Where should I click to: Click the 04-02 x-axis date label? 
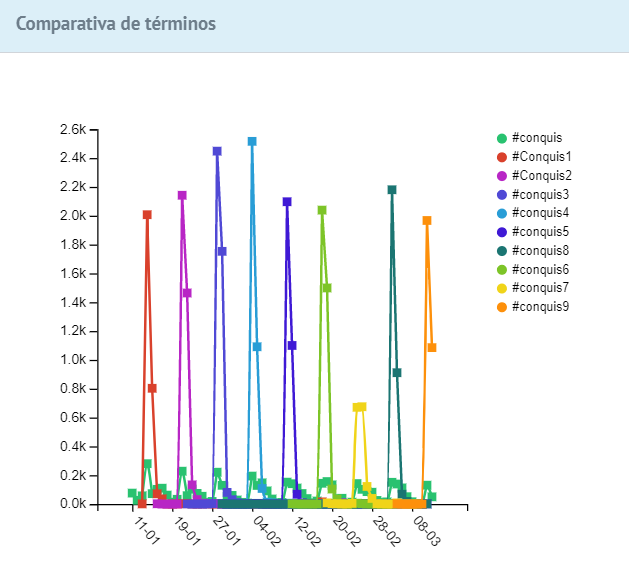266,531
